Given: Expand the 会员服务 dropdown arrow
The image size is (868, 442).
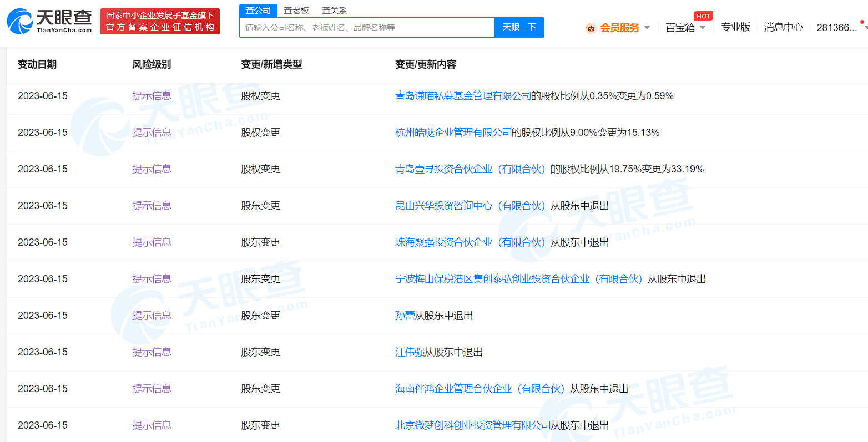Looking at the screenshot, I should (x=647, y=28).
